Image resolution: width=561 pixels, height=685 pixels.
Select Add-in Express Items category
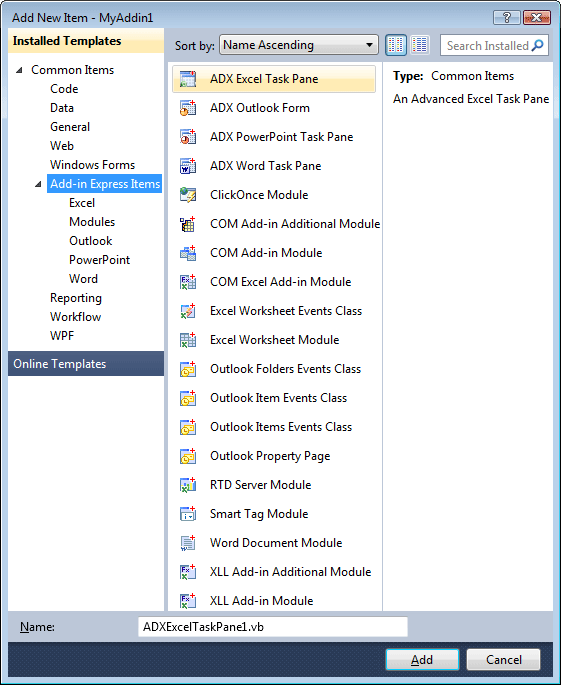tap(105, 184)
